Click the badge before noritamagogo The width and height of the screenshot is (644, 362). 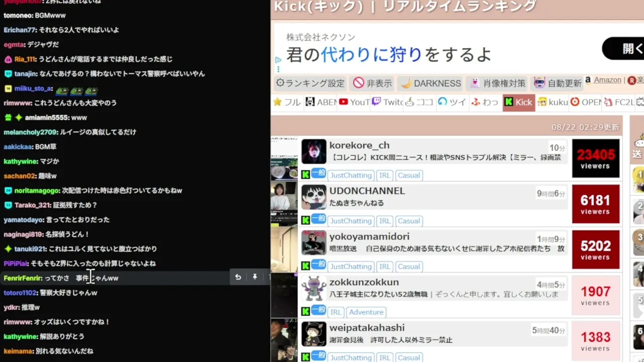[x=8, y=191]
